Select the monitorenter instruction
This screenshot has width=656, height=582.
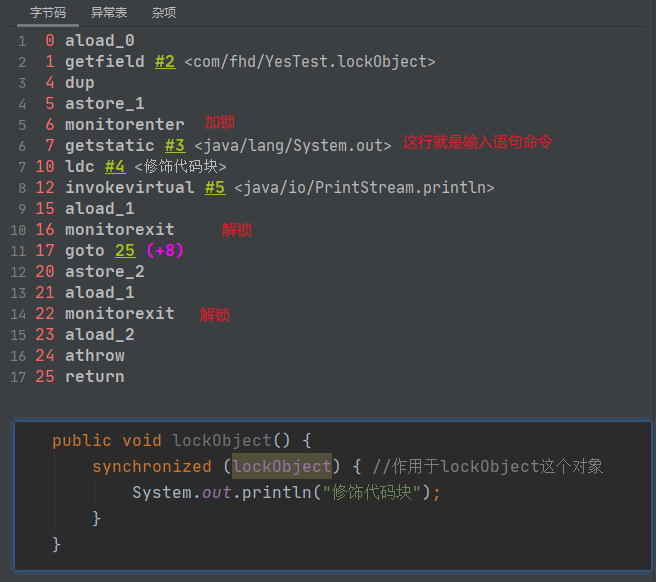(x=125, y=125)
